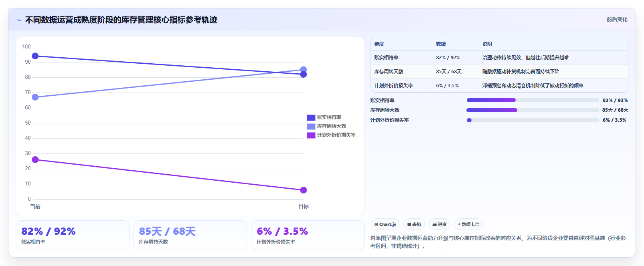This screenshot has width=644, height=266.
Task: Click the 82% / 92% value after the progress bar
Action: (x=615, y=101)
